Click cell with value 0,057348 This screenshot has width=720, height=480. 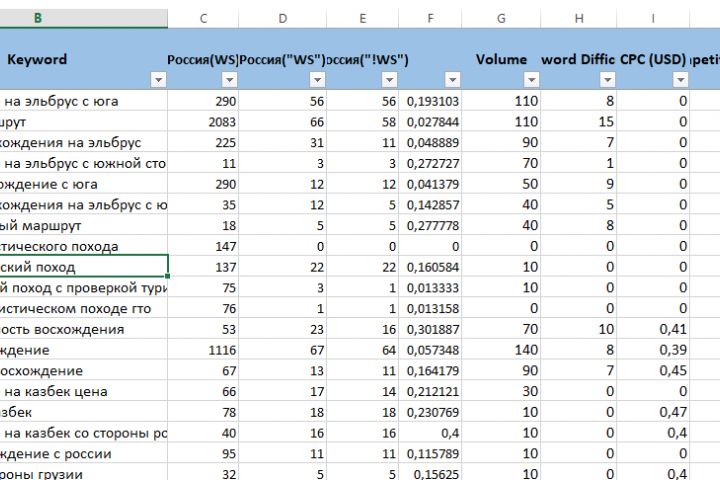click(x=430, y=350)
